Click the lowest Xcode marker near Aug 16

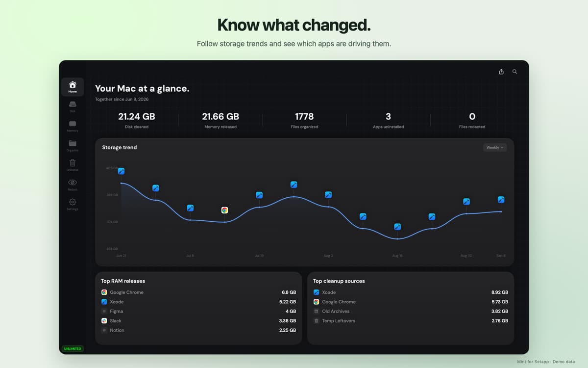397,227
